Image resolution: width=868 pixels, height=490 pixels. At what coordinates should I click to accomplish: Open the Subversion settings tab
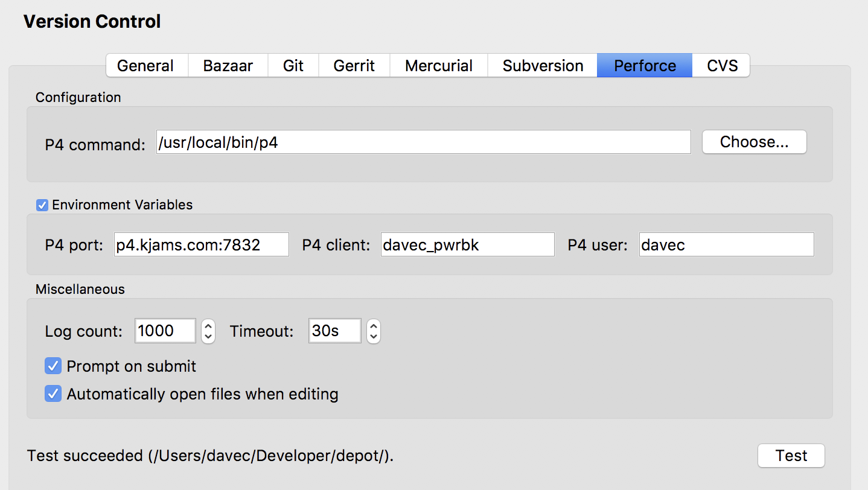coord(542,66)
